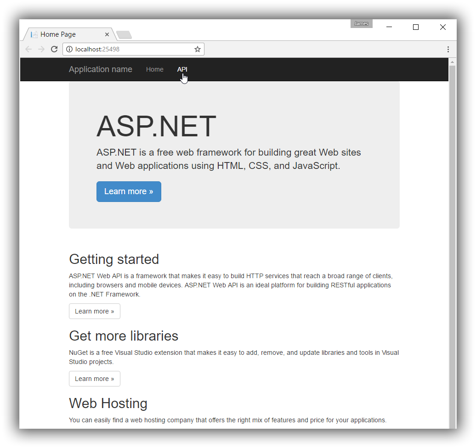Viewport: 476px width, 448px height.
Task: Reload the page with the refresh icon
Action: click(x=54, y=49)
